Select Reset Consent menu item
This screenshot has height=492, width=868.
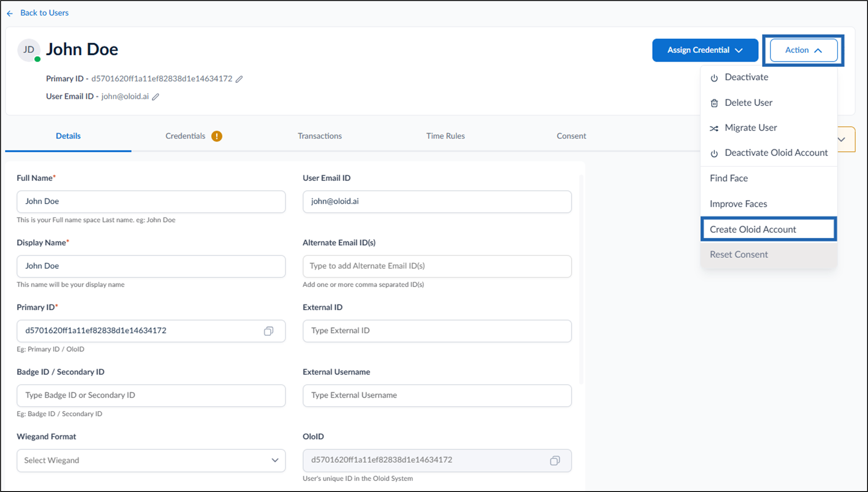click(x=769, y=254)
